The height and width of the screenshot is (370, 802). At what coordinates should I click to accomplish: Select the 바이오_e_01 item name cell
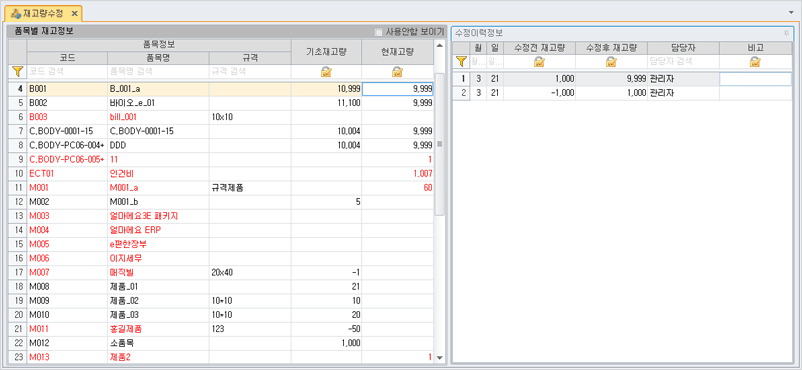pyautogui.click(x=158, y=103)
